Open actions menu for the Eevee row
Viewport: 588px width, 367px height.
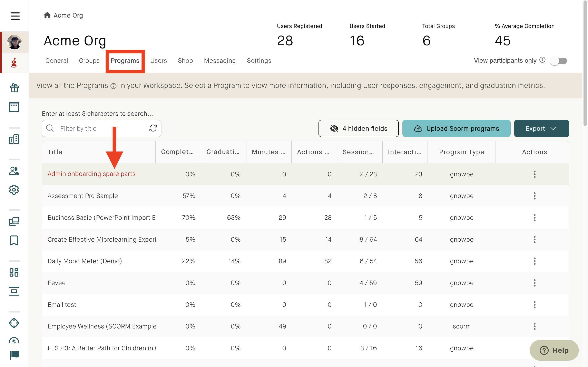pyautogui.click(x=534, y=283)
